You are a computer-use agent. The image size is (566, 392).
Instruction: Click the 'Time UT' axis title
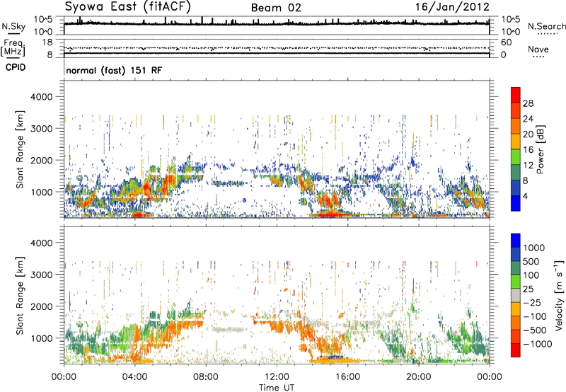click(277, 388)
